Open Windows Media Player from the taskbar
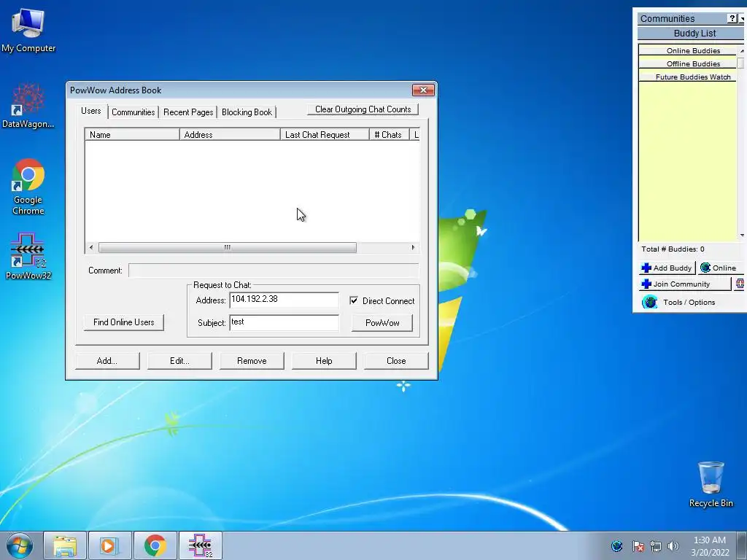This screenshot has width=747, height=560. click(x=109, y=545)
